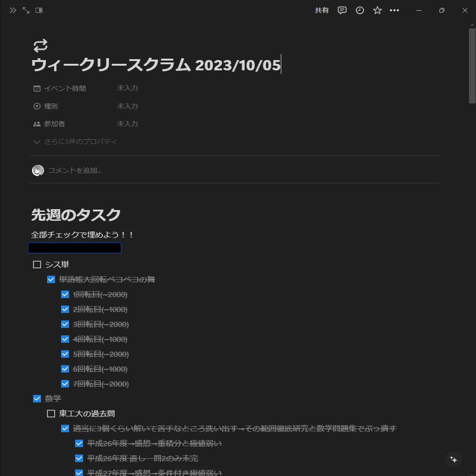The width and height of the screenshot is (476, 476).
Task: Open the comments panel icon
Action: pyautogui.click(x=342, y=11)
